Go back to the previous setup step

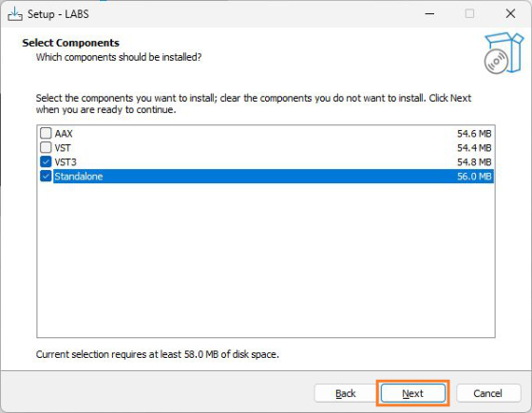(x=346, y=393)
